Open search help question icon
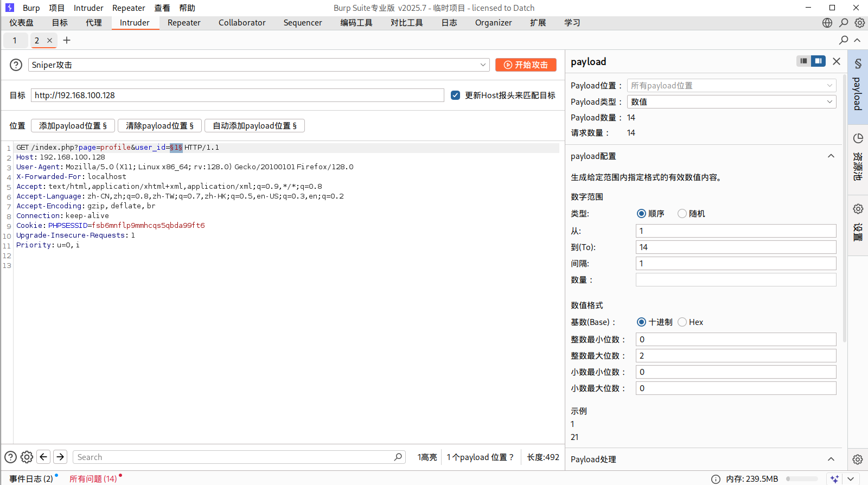The image size is (868, 485). click(10, 457)
